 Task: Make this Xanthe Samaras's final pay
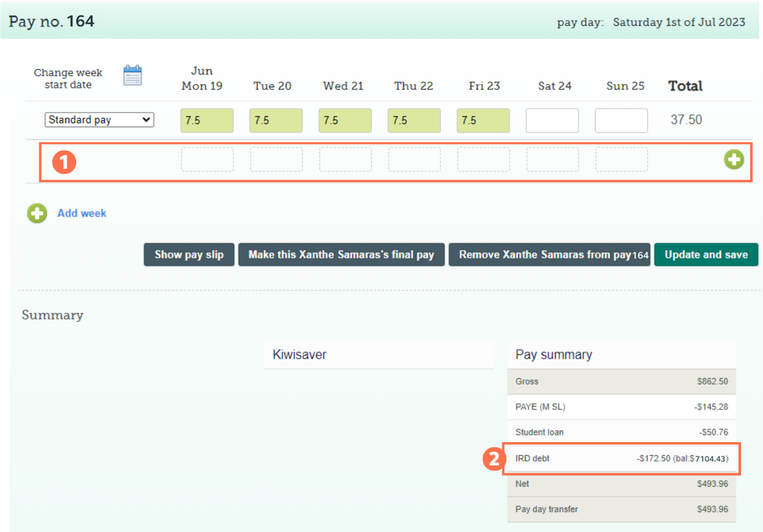tap(341, 255)
